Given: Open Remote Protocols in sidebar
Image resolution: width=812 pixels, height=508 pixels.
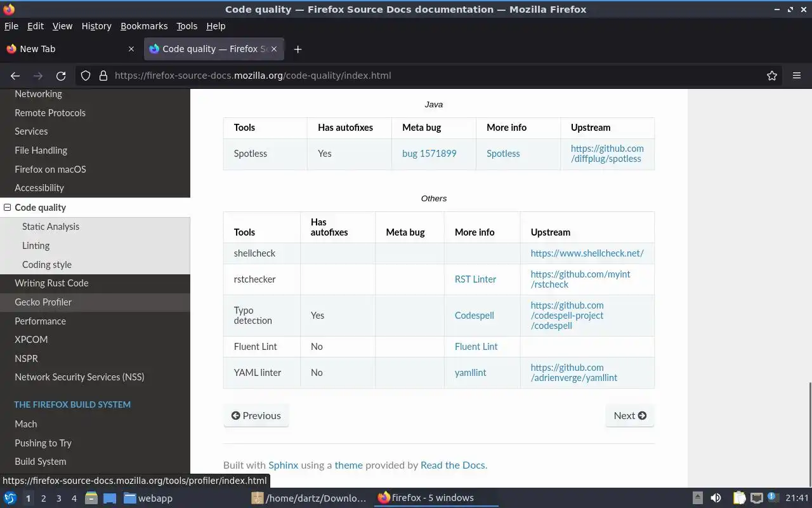Looking at the screenshot, I should pos(95,113).
